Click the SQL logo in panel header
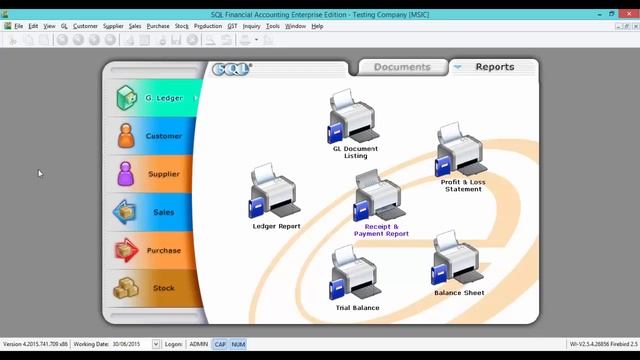 [231, 69]
